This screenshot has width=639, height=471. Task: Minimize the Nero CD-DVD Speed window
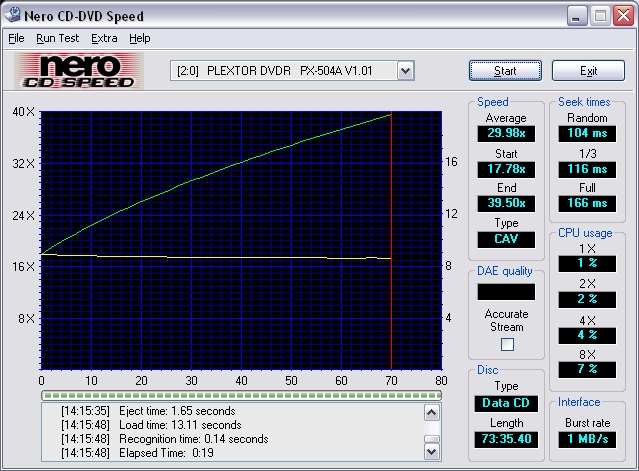click(x=576, y=16)
